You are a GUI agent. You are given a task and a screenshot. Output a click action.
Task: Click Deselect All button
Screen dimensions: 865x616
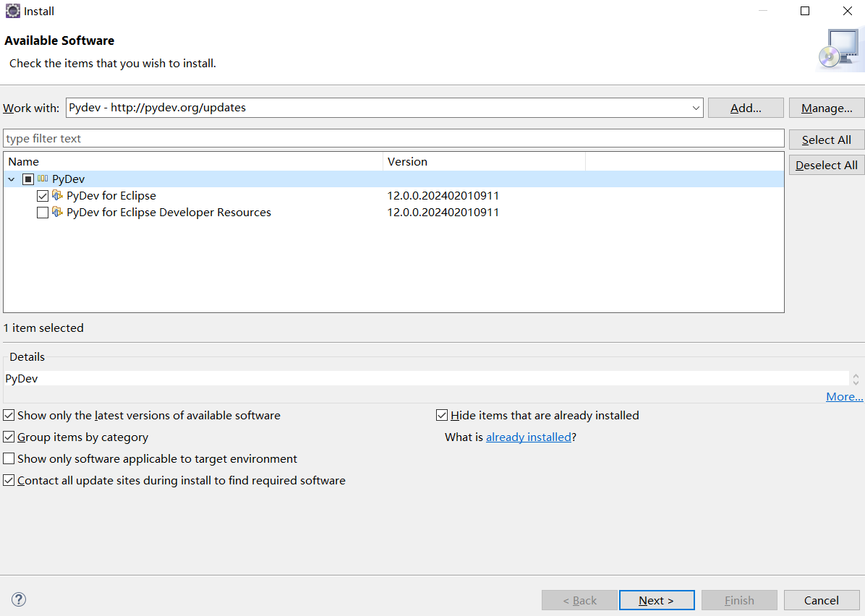click(x=827, y=165)
